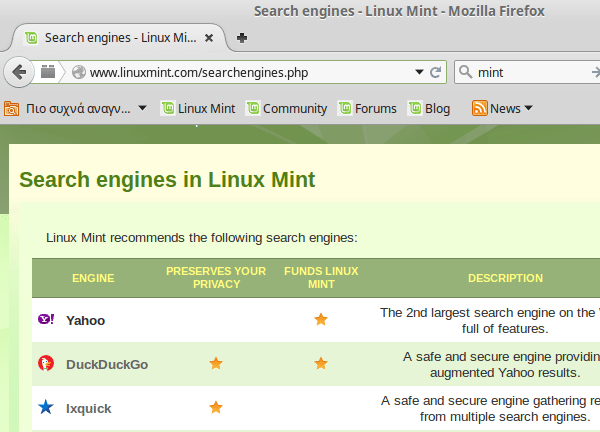Click the tab's Linux Mint favicon

31,38
